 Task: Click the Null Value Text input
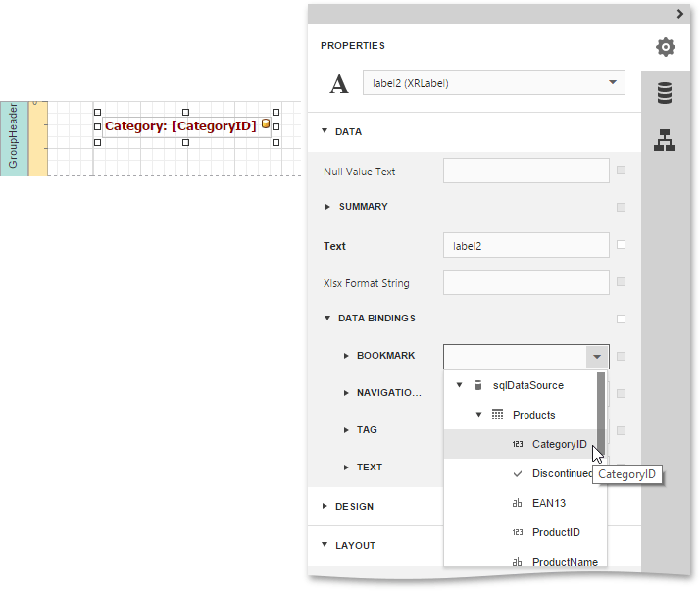[525, 171]
